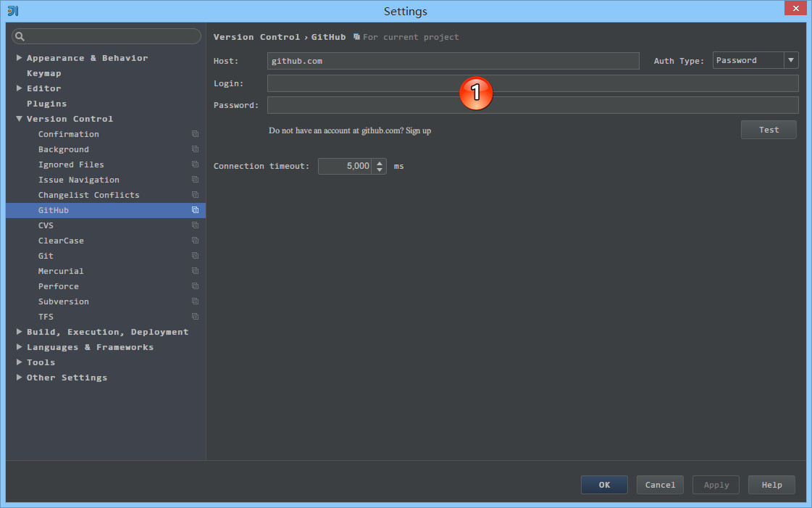Click the project-level icon beside Ignored Files
Image resolution: width=812 pixels, height=508 pixels.
[x=195, y=165]
